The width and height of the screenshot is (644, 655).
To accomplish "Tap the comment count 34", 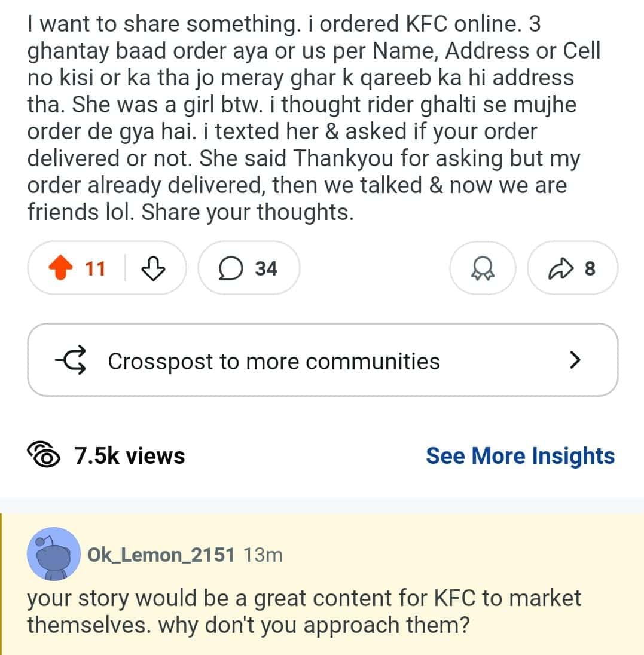I will 266,269.
